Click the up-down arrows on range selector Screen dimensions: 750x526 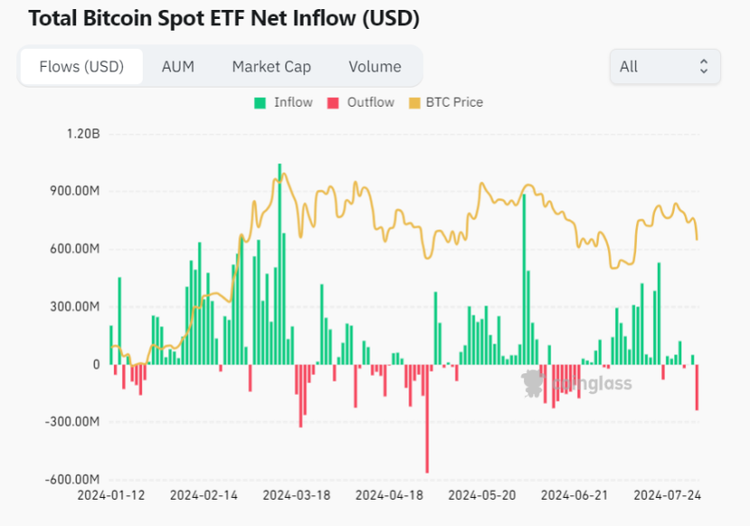coord(704,66)
